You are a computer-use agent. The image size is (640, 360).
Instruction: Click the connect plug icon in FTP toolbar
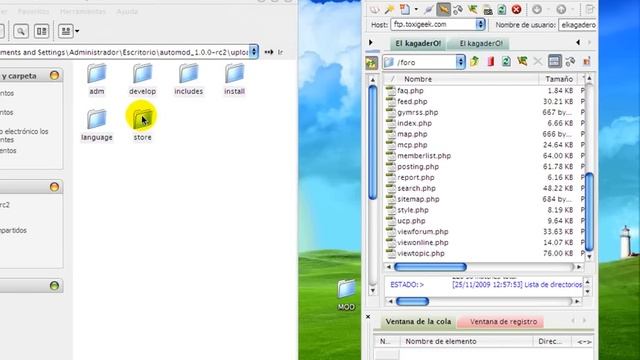(x=429, y=9)
